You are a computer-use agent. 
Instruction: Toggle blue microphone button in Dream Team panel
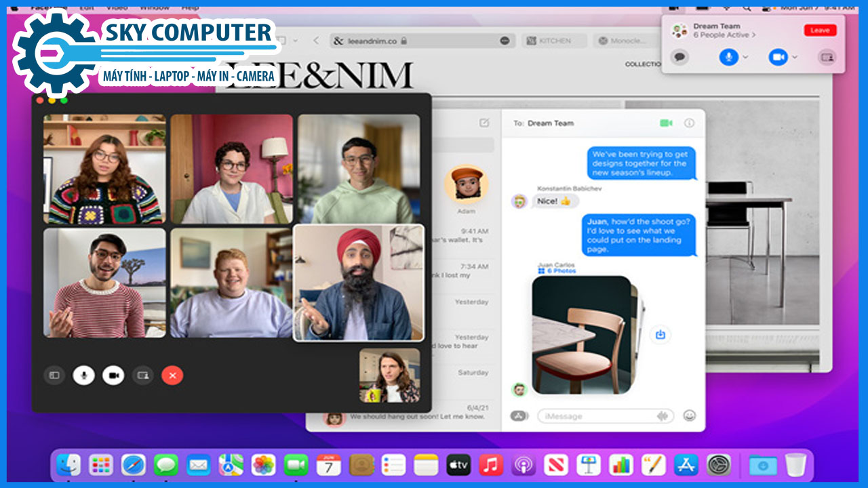coord(728,58)
